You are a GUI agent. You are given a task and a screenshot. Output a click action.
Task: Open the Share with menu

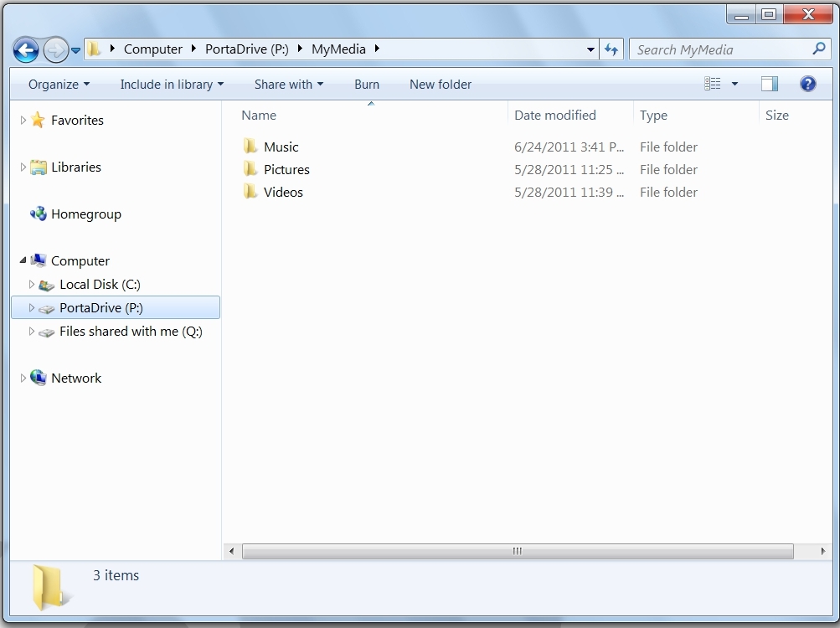289,85
